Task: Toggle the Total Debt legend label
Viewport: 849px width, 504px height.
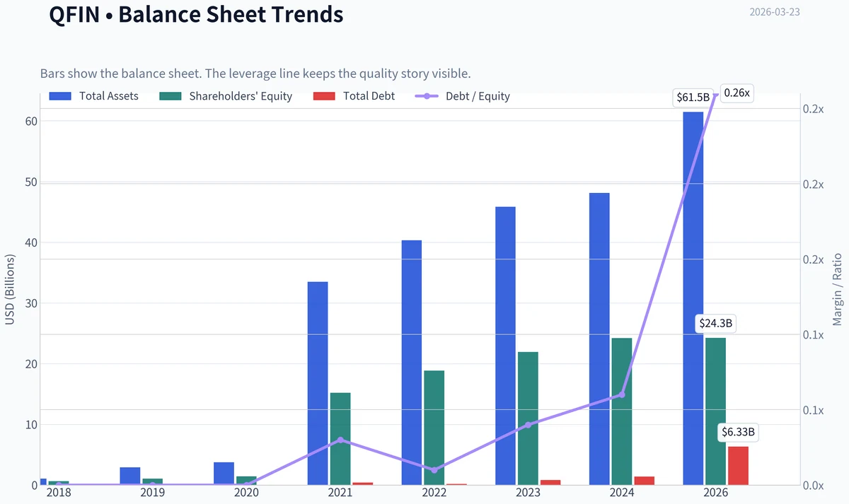Action: point(369,96)
